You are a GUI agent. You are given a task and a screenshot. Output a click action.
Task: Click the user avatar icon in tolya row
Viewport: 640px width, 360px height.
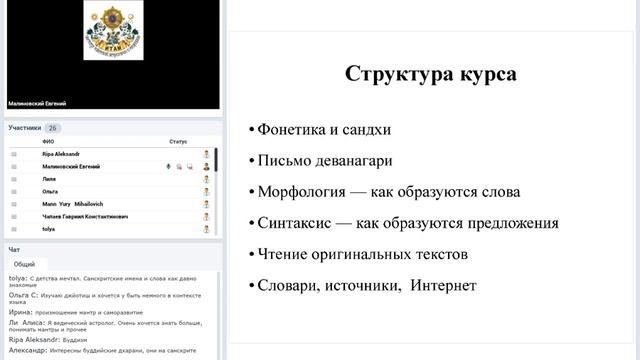pos(207,229)
